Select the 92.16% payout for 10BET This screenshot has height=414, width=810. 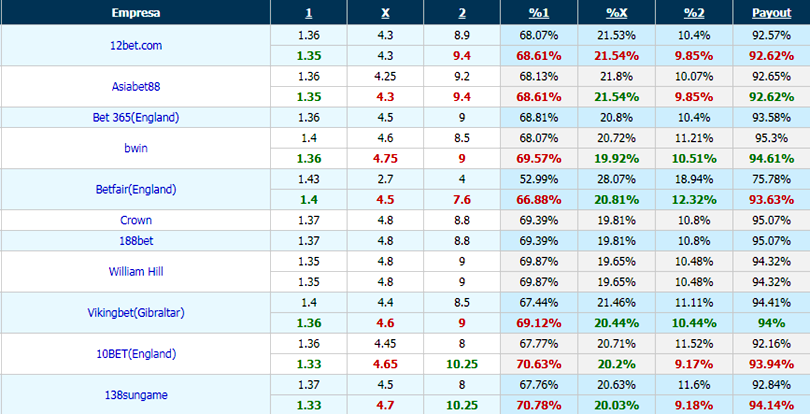771,344
